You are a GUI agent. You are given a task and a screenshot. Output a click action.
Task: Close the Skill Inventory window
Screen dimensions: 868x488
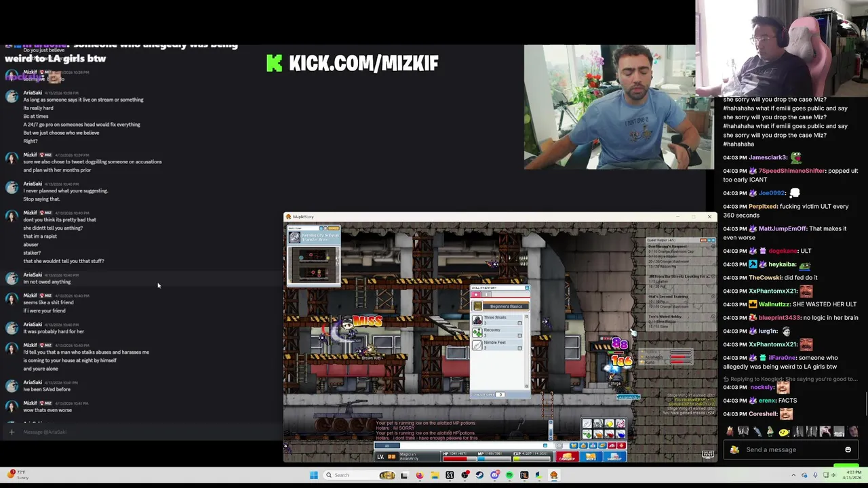[x=527, y=288]
